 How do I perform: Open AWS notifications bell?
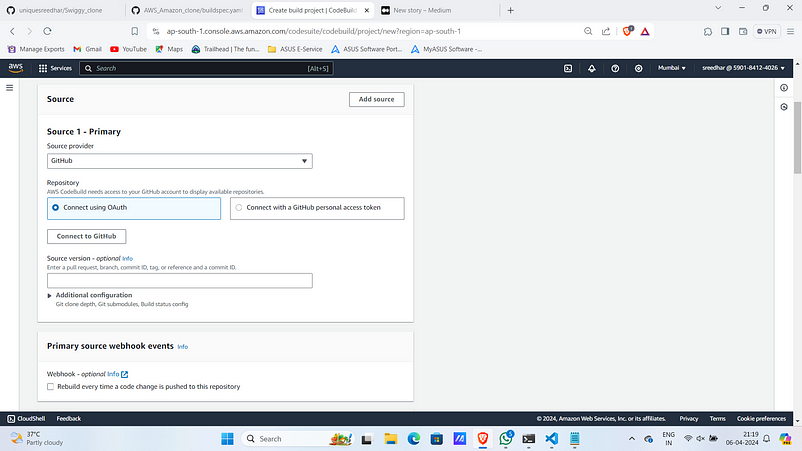592,68
